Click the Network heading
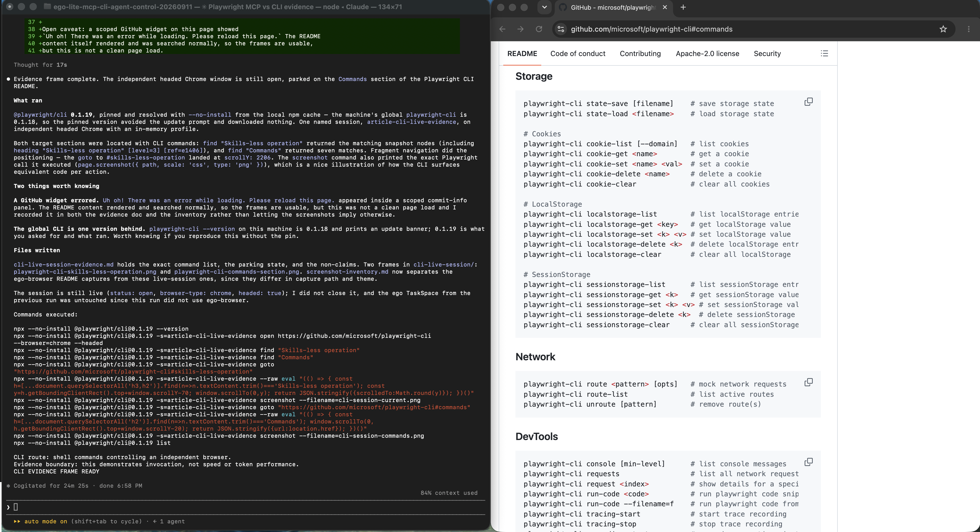 pyautogui.click(x=535, y=357)
